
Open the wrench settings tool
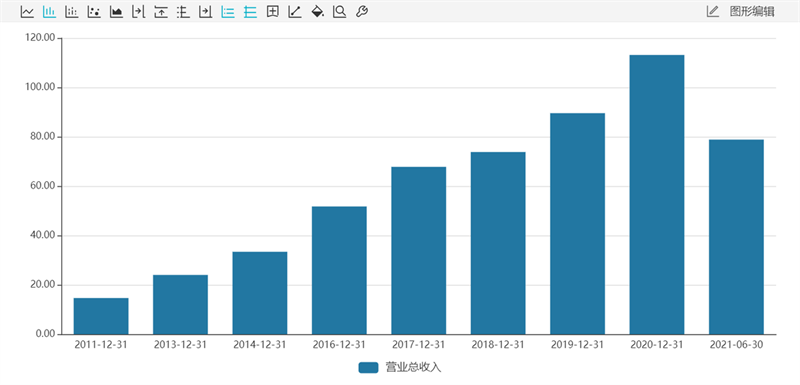[362, 12]
